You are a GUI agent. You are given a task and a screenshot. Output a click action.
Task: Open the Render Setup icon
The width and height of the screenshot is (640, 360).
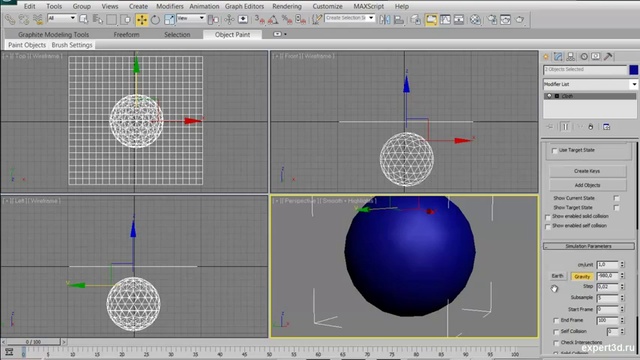click(492, 19)
